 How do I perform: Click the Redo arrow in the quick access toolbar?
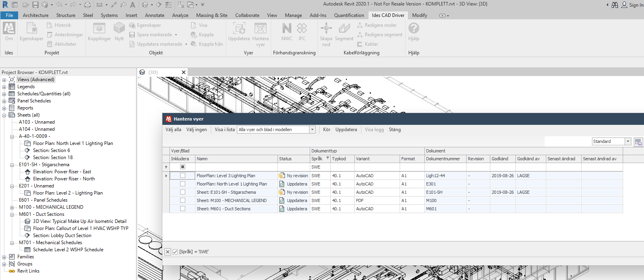[73, 5]
